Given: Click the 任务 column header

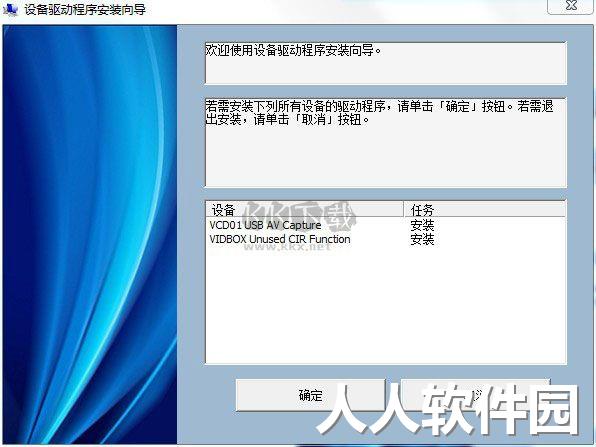Looking at the screenshot, I should pos(485,209).
